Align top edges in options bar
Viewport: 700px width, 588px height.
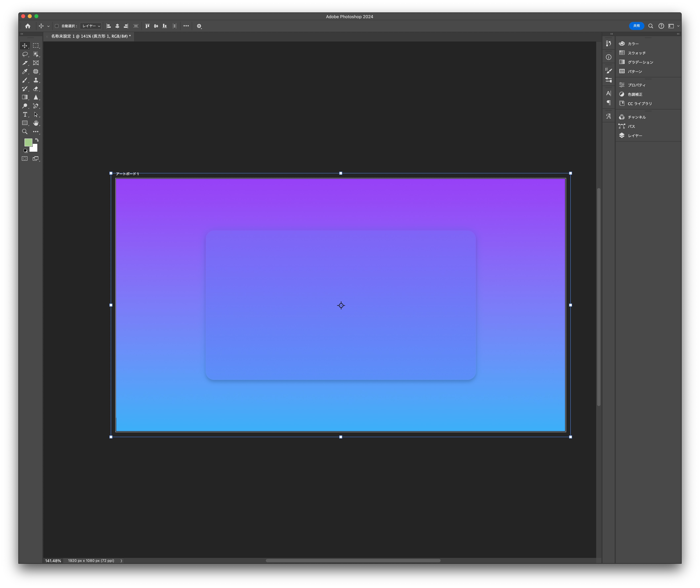click(x=147, y=26)
